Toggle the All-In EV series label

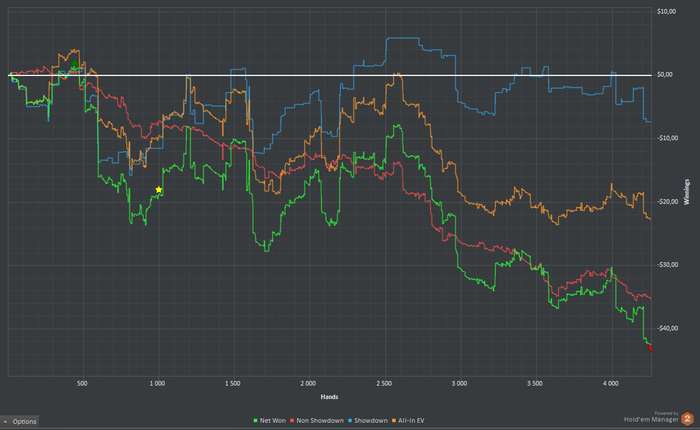411,421
